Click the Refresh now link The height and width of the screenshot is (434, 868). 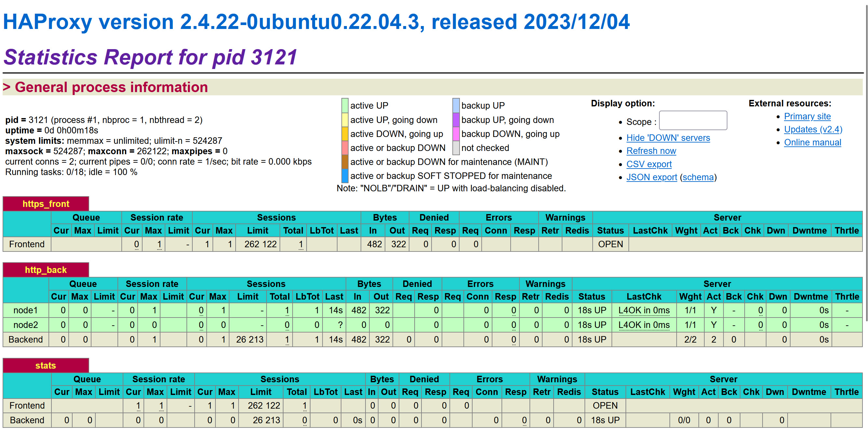651,151
